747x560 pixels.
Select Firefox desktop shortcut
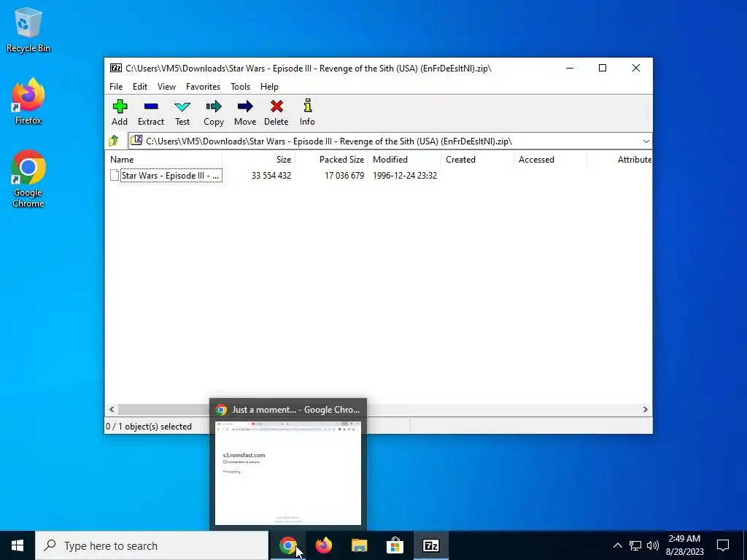point(28,101)
